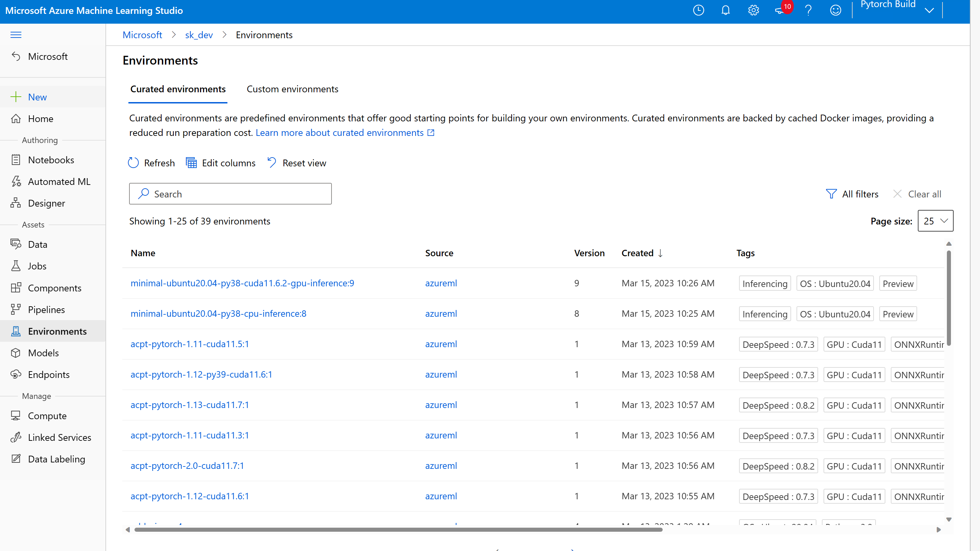Open the Pytorch Build workspace switcher
Screen dimensions: 980x551
point(929,10)
